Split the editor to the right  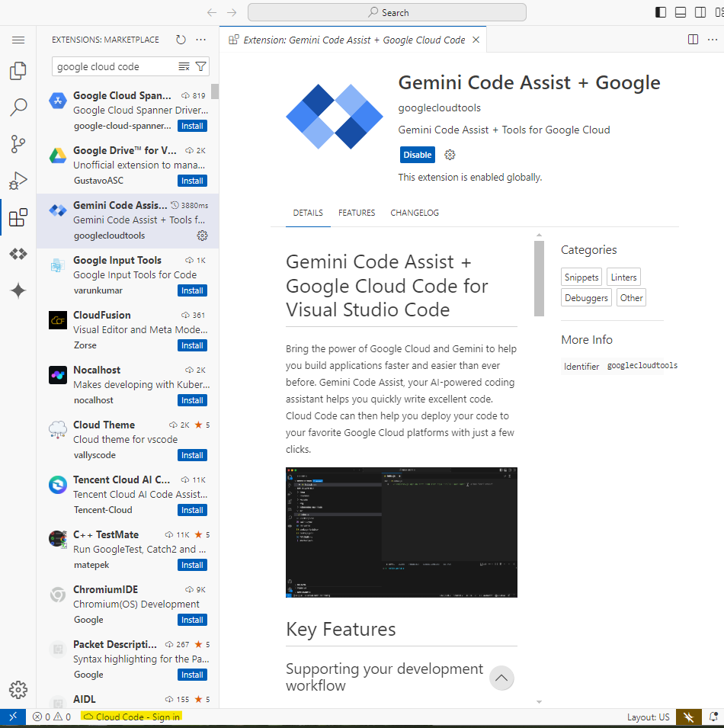pos(693,40)
